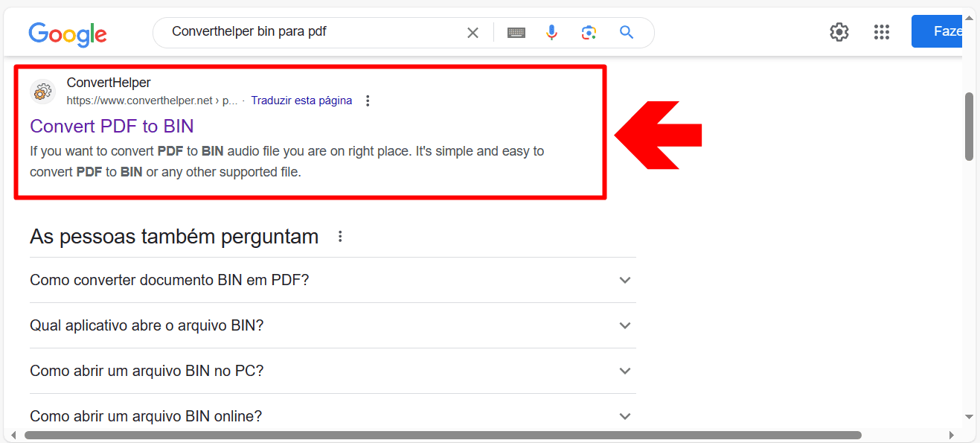Click the ConvertHelper site favicon
Image resolution: width=980 pixels, height=443 pixels.
pos(42,92)
